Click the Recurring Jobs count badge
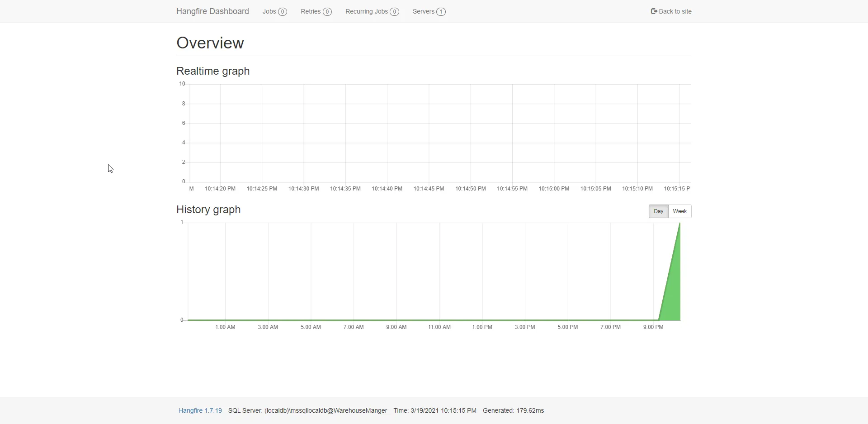The width and height of the screenshot is (868, 424). (394, 12)
